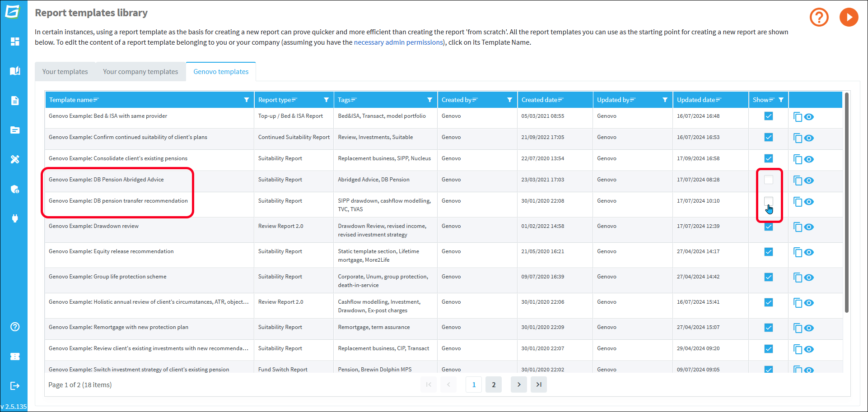Open Genovo Example: Drawdown review template name
The width and height of the screenshot is (868, 412).
(93, 226)
